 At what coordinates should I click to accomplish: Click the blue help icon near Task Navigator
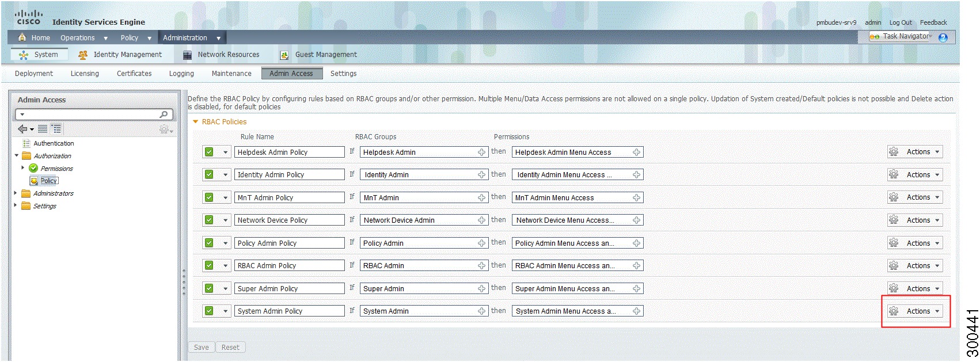943,38
